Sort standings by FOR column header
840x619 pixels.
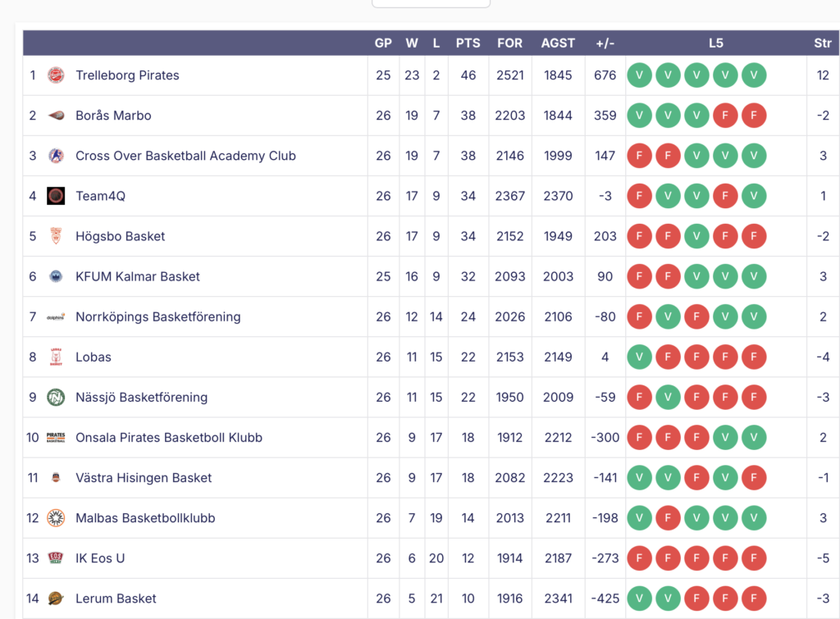(509, 43)
